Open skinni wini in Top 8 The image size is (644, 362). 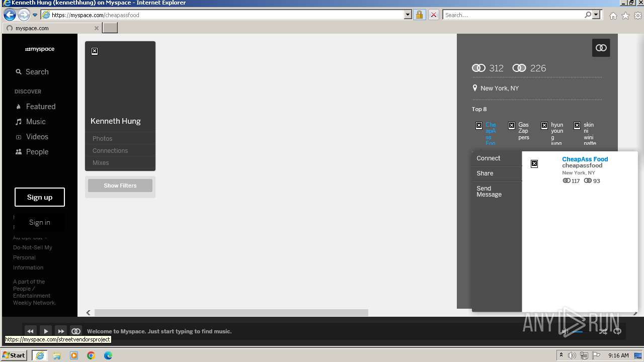click(590, 134)
